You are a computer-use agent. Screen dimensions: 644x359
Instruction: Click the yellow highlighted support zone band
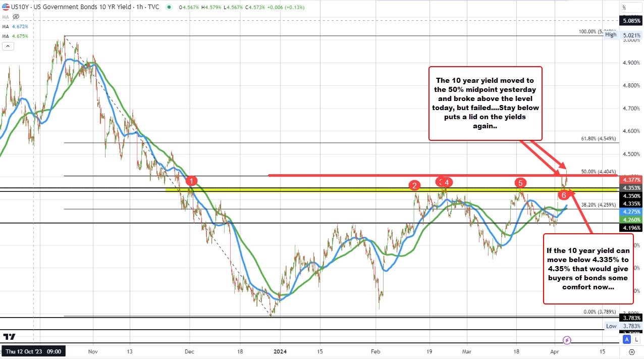click(x=303, y=189)
